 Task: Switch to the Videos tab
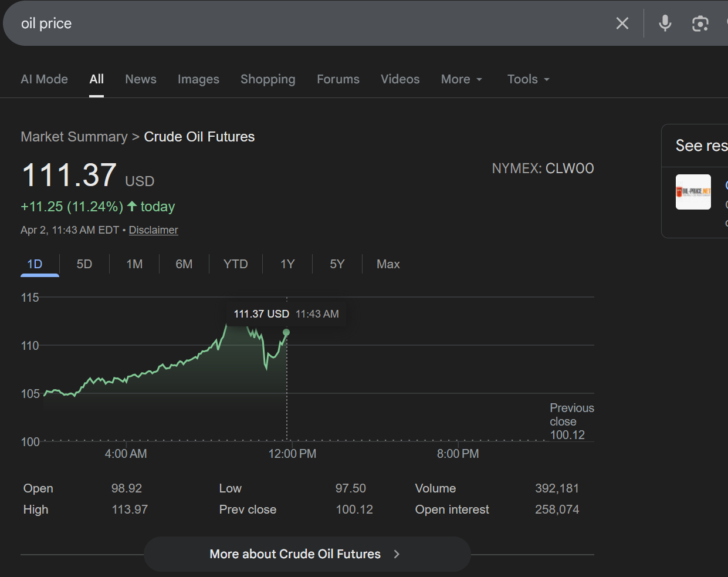point(400,79)
